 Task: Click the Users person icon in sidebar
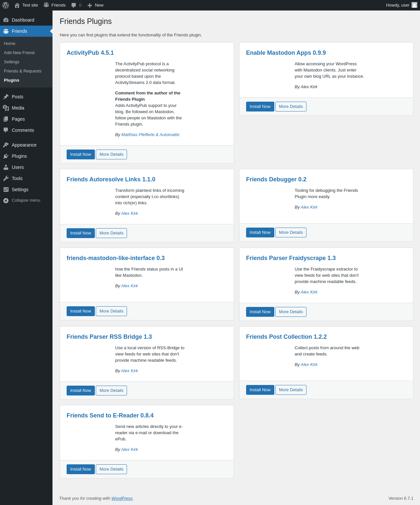(6, 167)
